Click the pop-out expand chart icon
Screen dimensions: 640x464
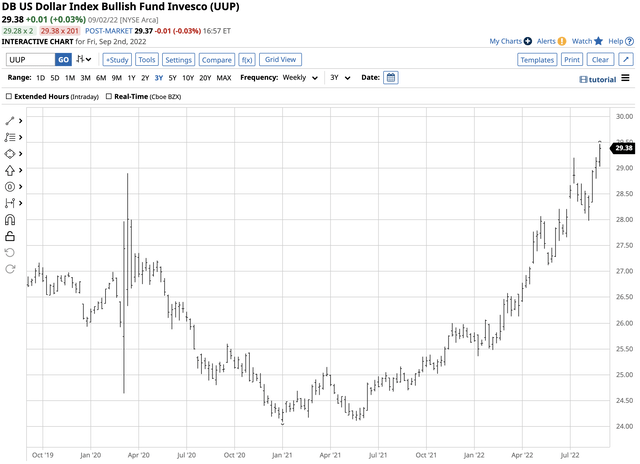coord(626,60)
